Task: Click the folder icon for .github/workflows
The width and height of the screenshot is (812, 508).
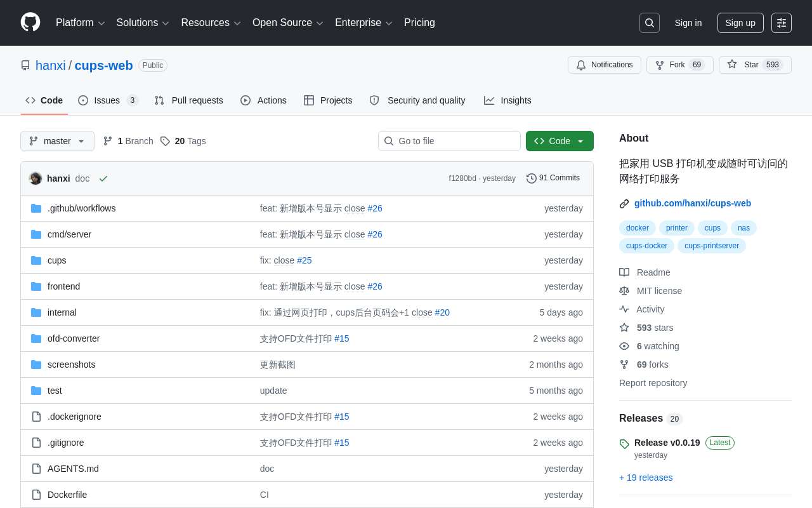Action: [36, 208]
